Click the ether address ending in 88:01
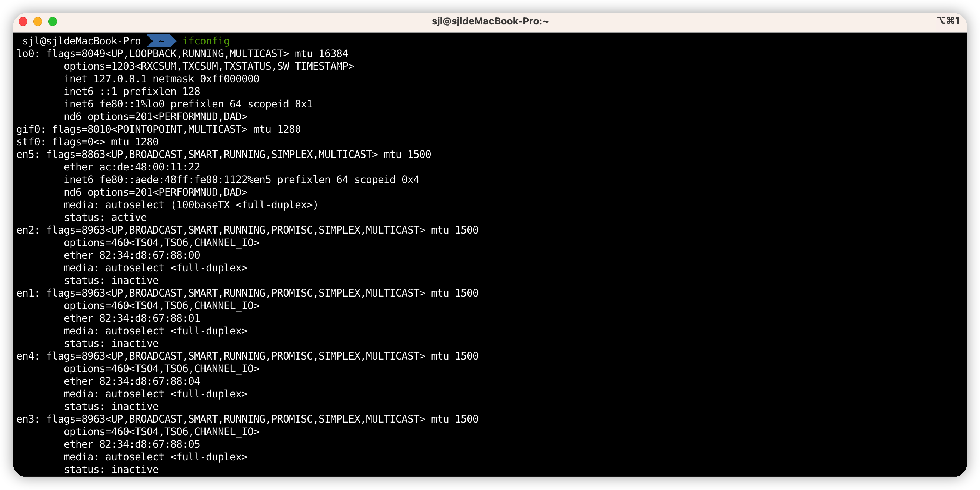 [x=149, y=318]
